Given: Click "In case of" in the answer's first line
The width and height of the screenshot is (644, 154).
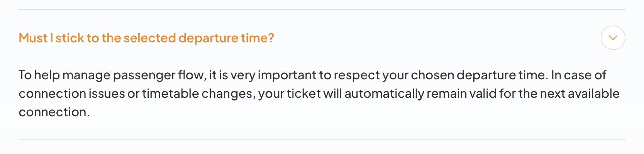Looking at the screenshot, I should 578,75.
